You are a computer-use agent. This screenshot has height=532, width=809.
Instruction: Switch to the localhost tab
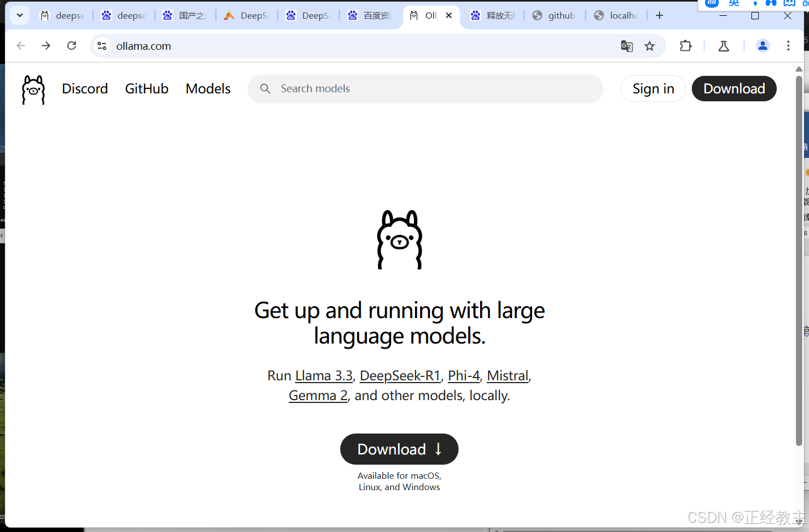click(617, 15)
